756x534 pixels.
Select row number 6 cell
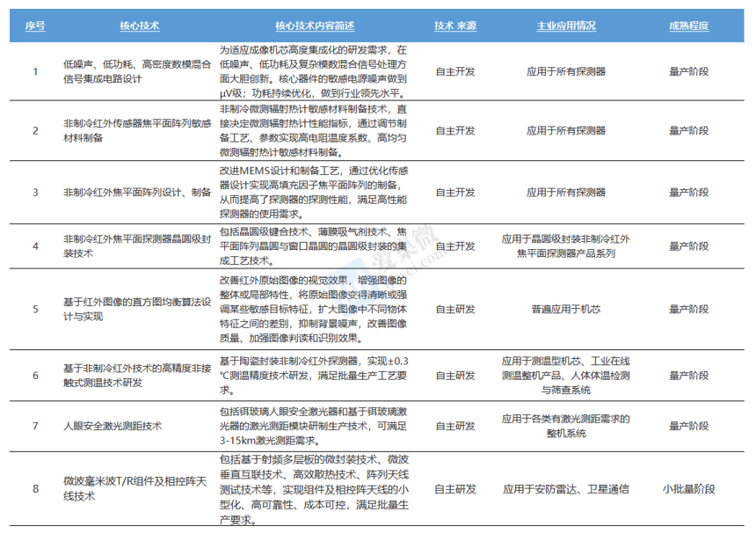pyautogui.click(x=35, y=376)
